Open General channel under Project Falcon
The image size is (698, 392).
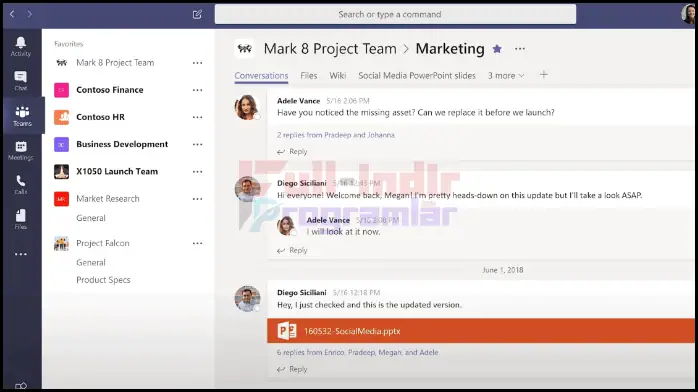[91, 263]
